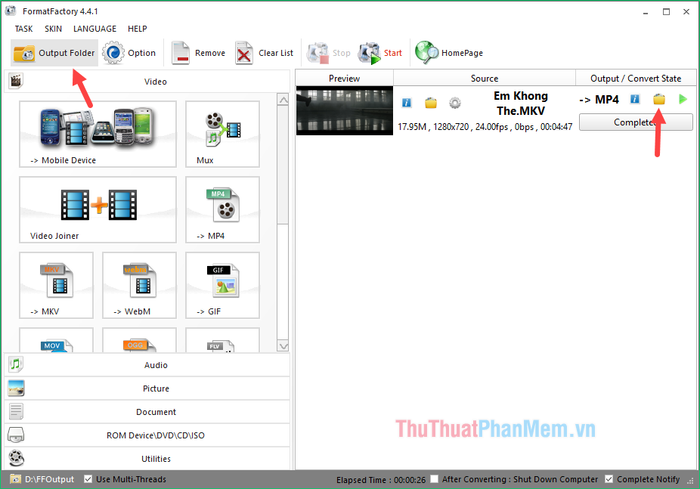
Task: Click the Completed status button
Action: tap(635, 122)
